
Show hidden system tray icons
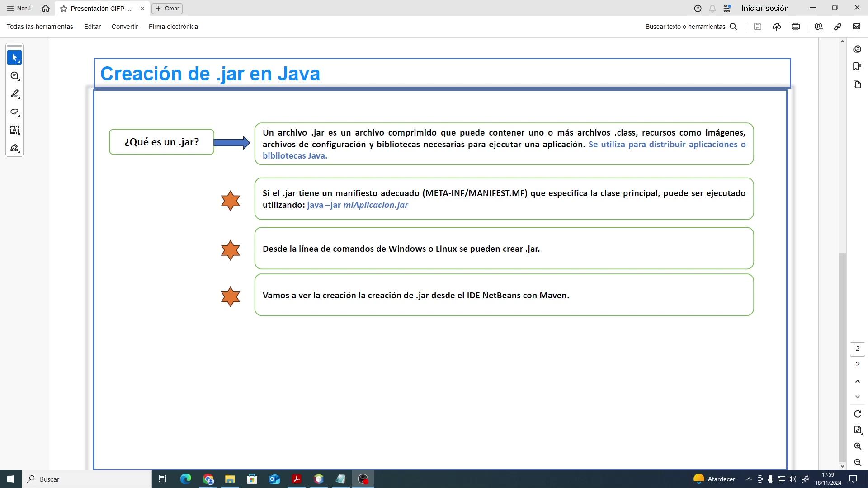[749, 479]
